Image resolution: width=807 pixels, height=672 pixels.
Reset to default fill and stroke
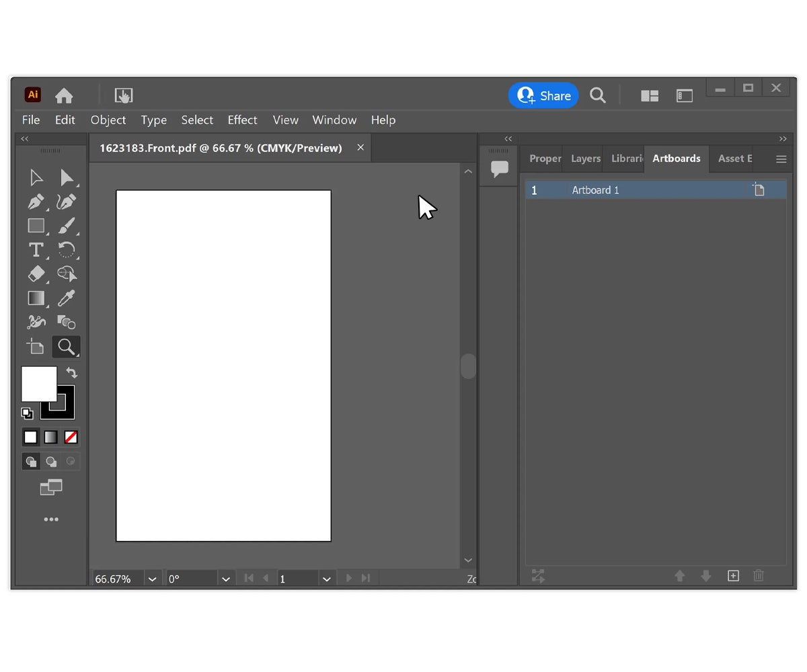pos(27,413)
